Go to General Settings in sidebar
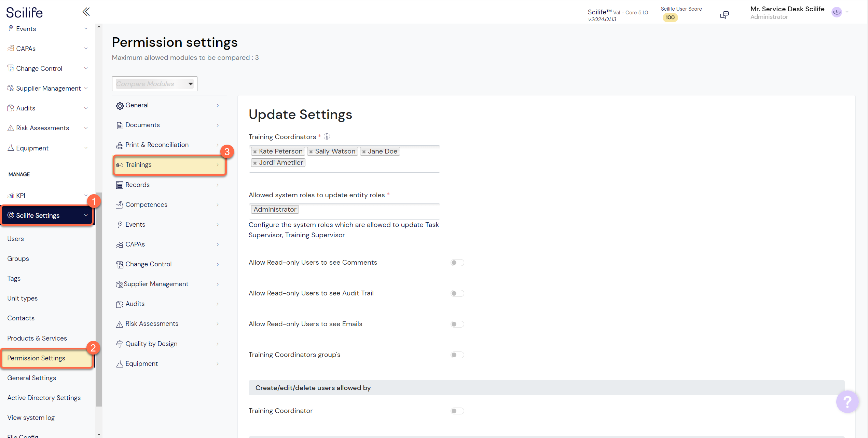The image size is (868, 438). (x=31, y=378)
